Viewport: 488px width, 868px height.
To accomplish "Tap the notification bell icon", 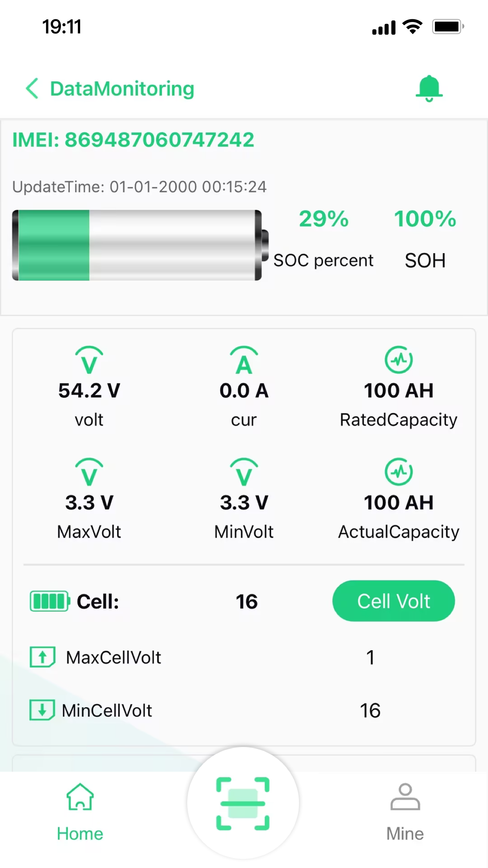I will coord(429,88).
